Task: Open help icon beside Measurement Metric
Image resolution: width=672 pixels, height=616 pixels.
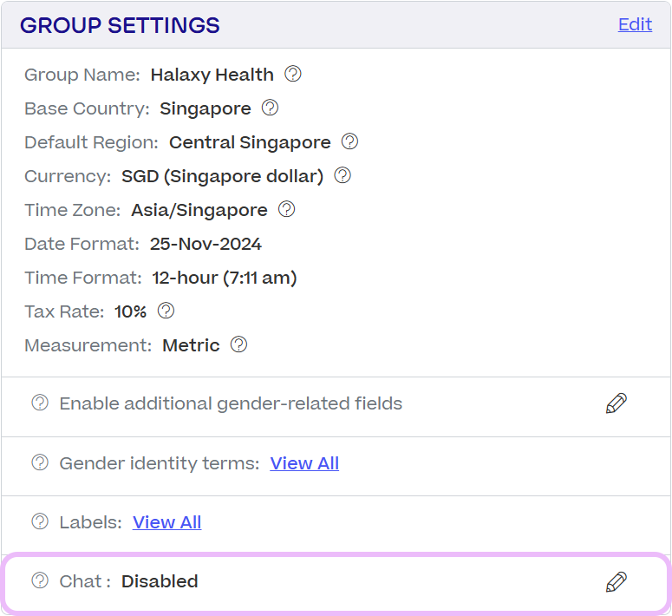Action: [x=238, y=344]
